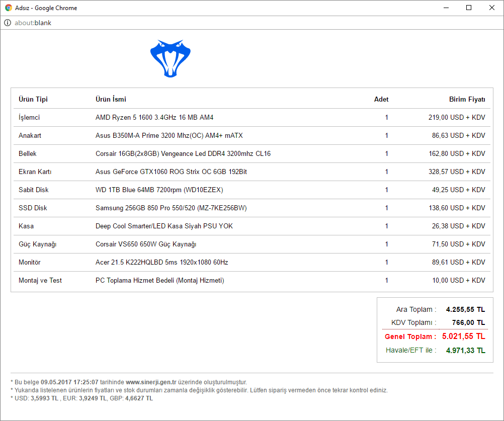Click the site info icon in address bar

tap(8, 23)
